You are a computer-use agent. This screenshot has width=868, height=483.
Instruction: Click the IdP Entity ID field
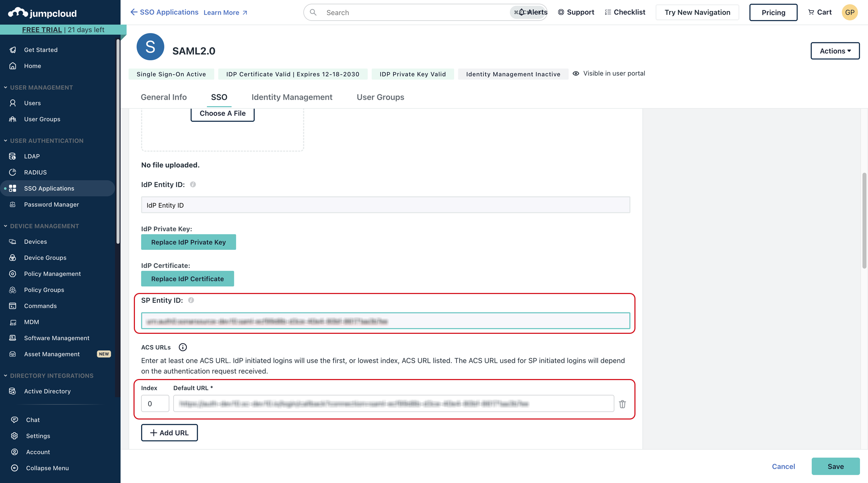coord(385,205)
